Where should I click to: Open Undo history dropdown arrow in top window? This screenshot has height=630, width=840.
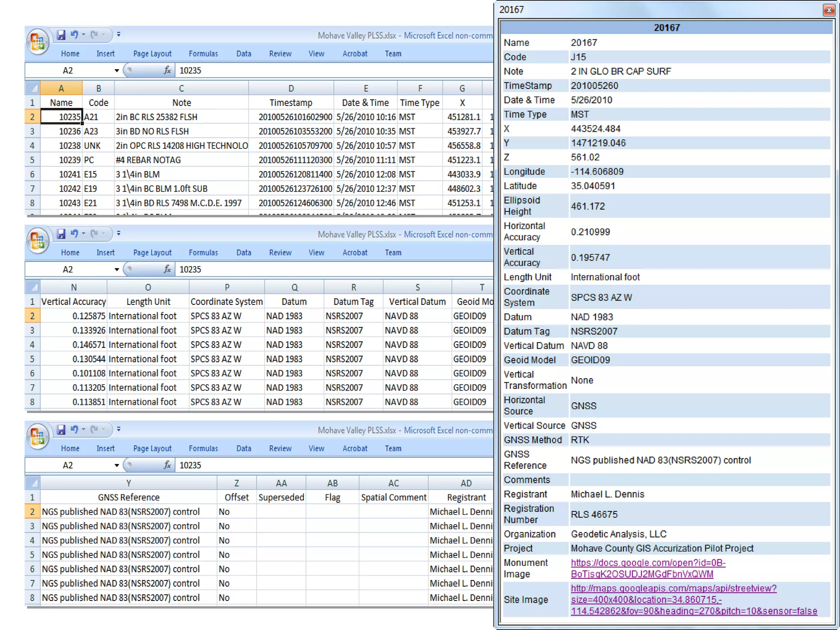click(84, 35)
